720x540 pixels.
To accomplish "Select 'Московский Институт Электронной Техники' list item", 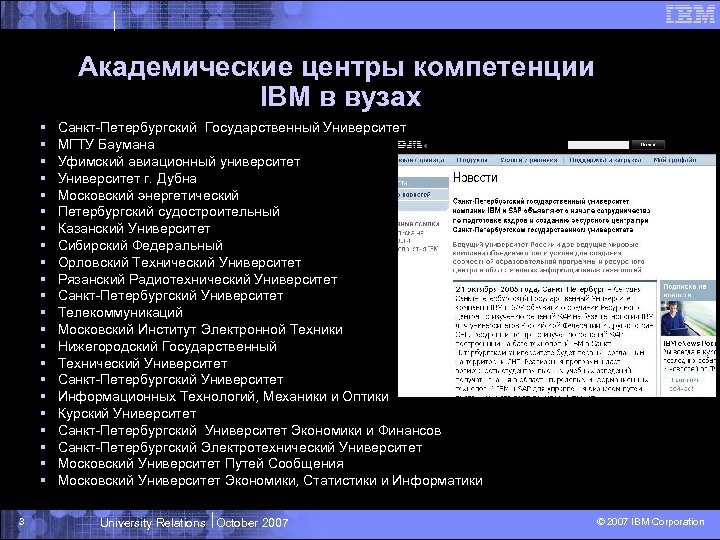I will (x=200, y=329).
